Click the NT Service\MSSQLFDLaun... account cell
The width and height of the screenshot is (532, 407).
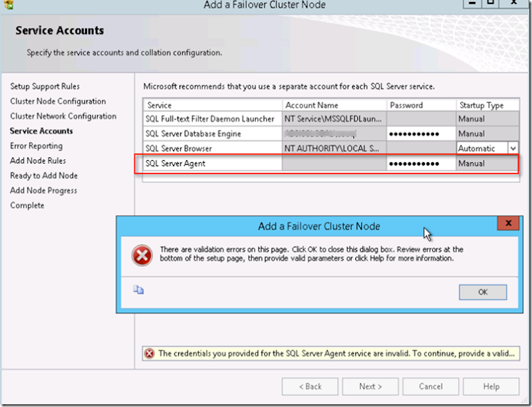point(334,118)
